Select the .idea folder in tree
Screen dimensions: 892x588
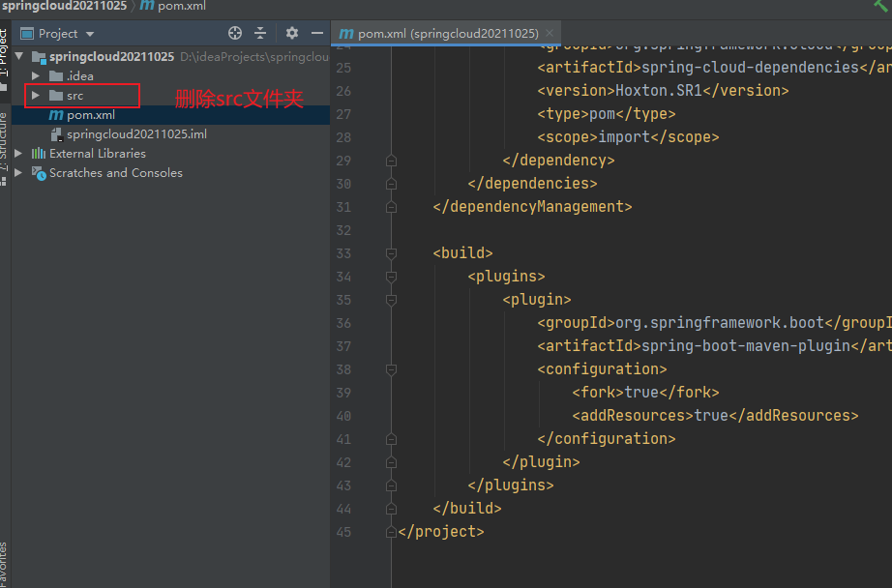tap(79, 75)
